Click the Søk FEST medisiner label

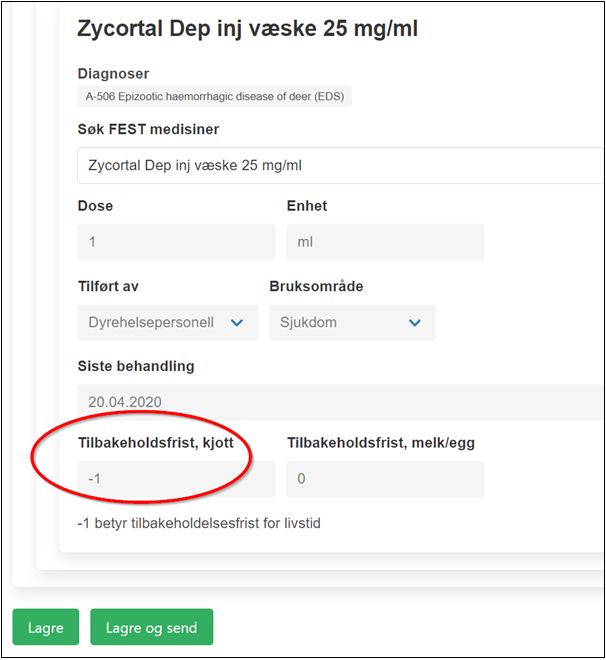pos(148,129)
